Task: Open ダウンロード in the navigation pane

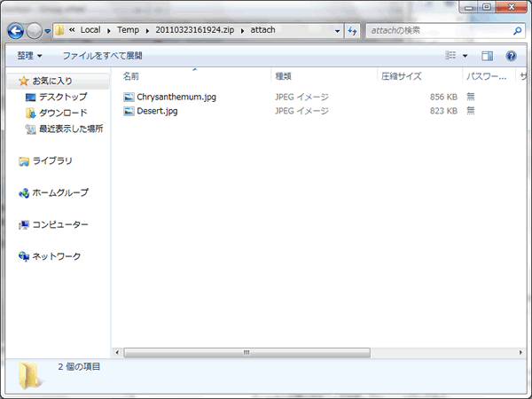Action: (62, 113)
